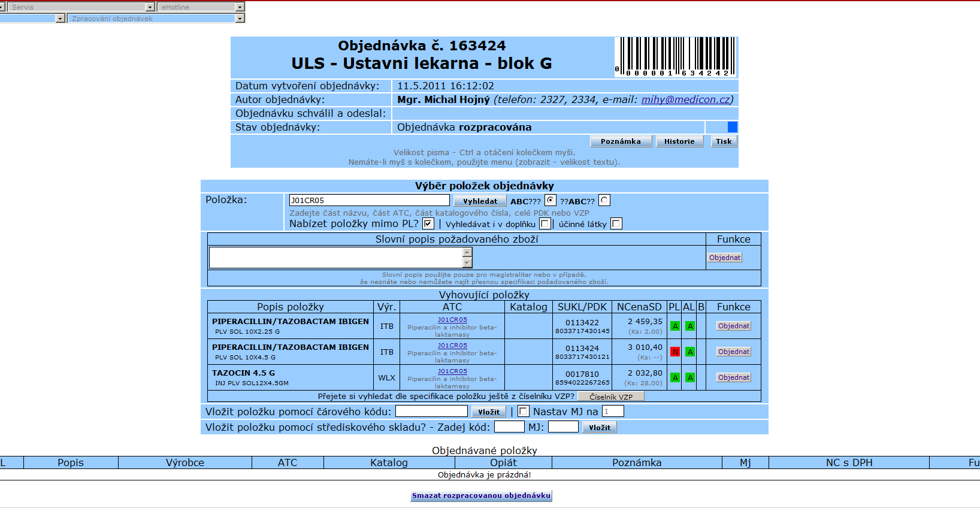Click green AL indicator in TAZOCIN row

point(690,378)
